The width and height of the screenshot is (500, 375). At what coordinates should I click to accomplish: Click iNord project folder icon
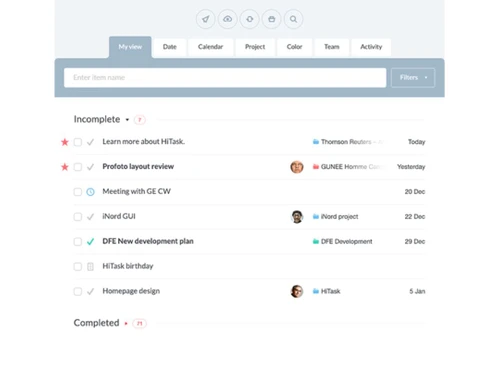click(316, 217)
